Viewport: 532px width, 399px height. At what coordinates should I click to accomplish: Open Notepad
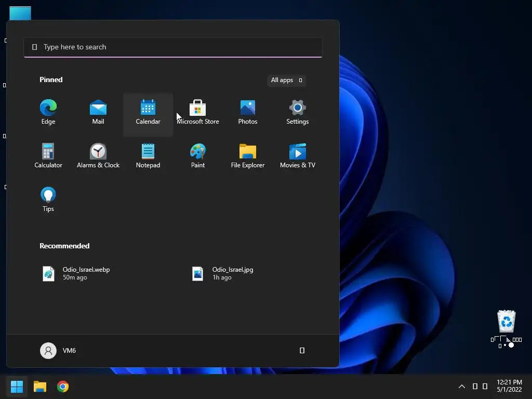[x=148, y=156]
